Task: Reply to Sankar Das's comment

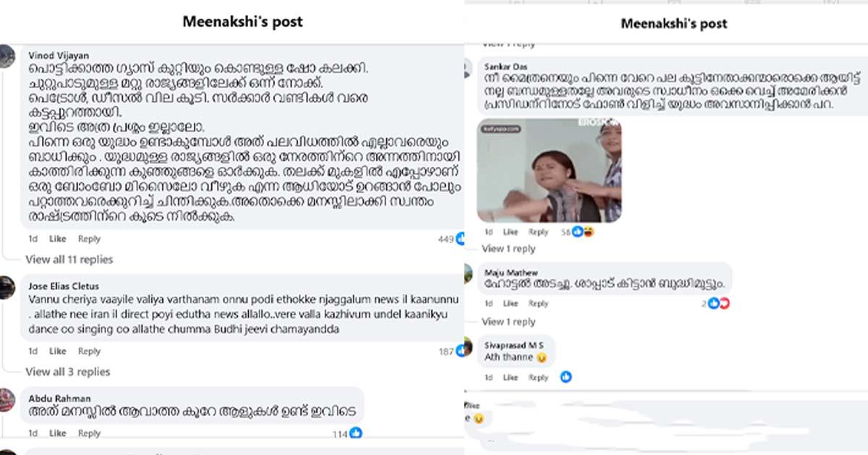Action: point(538,232)
